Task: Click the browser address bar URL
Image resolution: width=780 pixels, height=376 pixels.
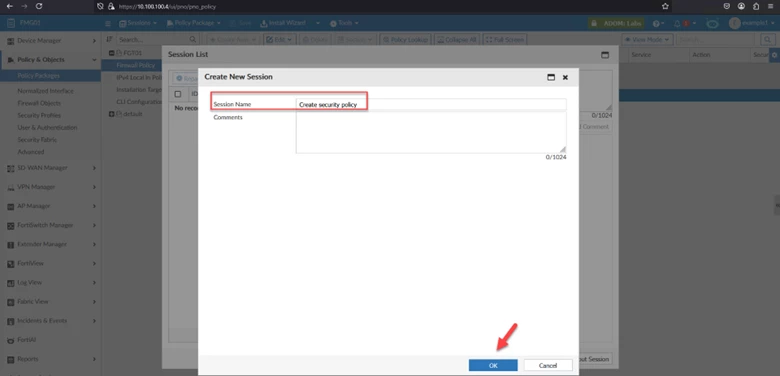Action: pos(169,7)
